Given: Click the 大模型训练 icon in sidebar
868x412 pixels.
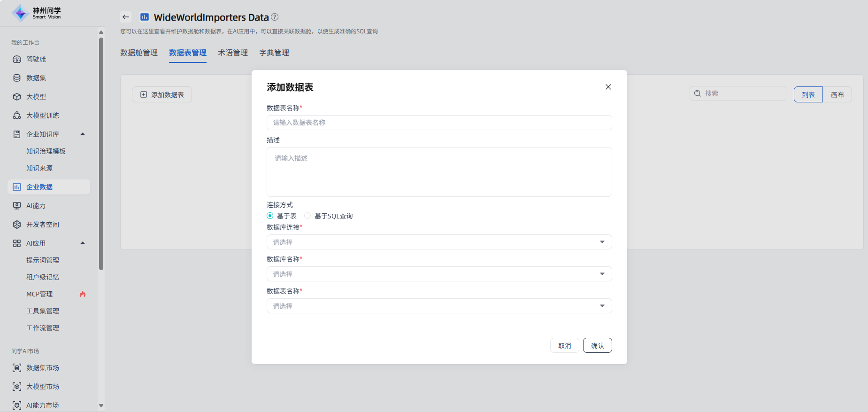Looking at the screenshot, I should [x=17, y=116].
